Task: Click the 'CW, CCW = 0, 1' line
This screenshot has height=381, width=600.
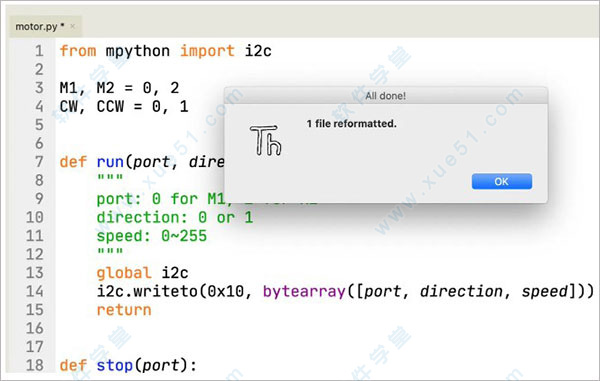Action: (124, 106)
